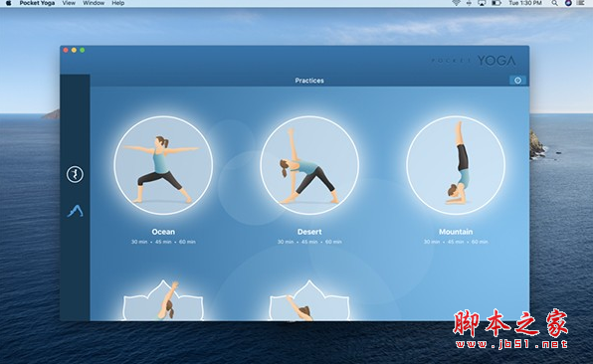This screenshot has height=364, width=593.
Task: Choose 30 min under Ocean
Action: click(139, 242)
